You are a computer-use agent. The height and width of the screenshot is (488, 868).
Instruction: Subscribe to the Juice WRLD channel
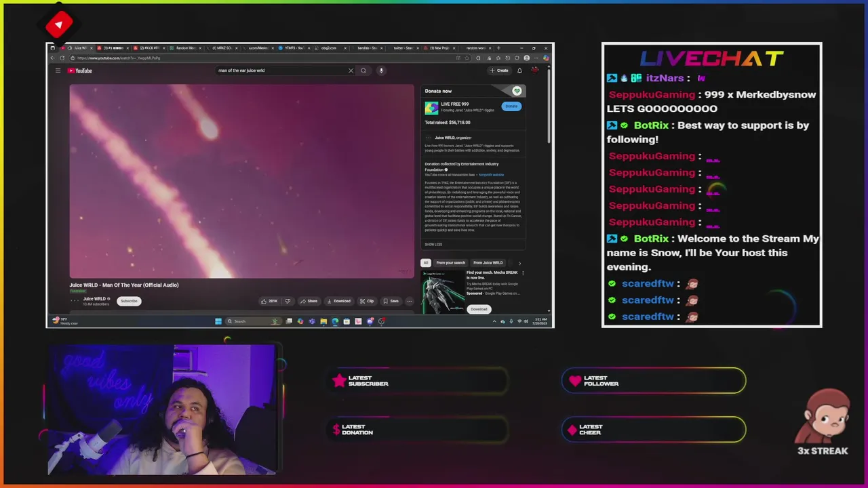coord(129,301)
